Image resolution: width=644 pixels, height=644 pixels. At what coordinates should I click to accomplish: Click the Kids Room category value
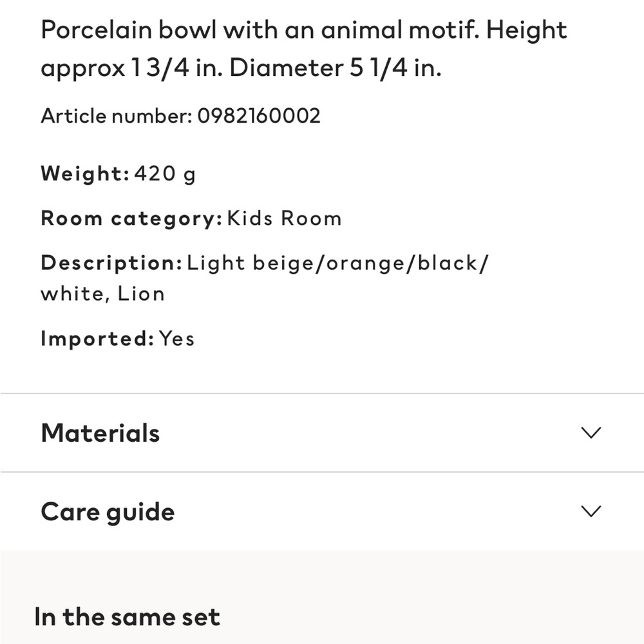tap(284, 218)
